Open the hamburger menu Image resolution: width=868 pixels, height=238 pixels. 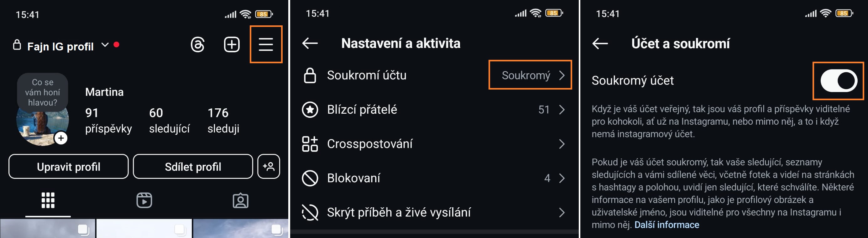click(265, 45)
